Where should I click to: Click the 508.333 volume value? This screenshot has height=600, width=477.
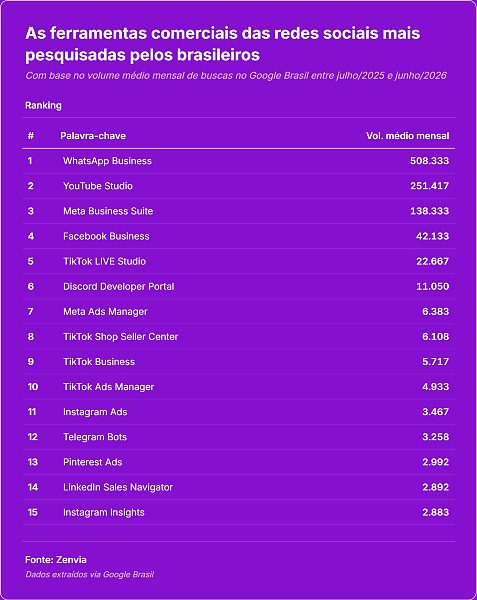point(430,161)
